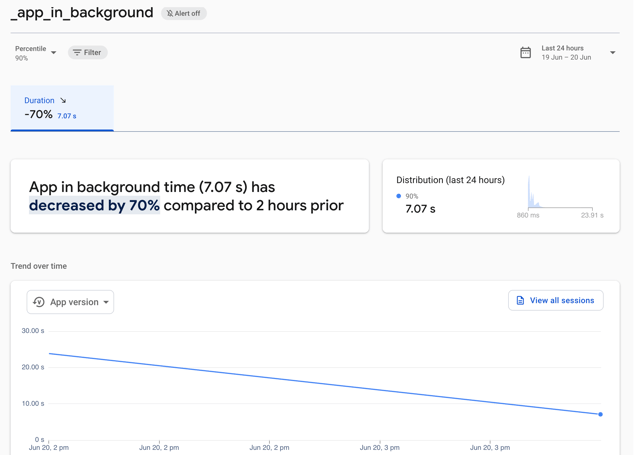Image resolution: width=634 pixels, height=455 pixels.
Task: Click the distribution histogram thumbnail
Action: click(560, 193)
